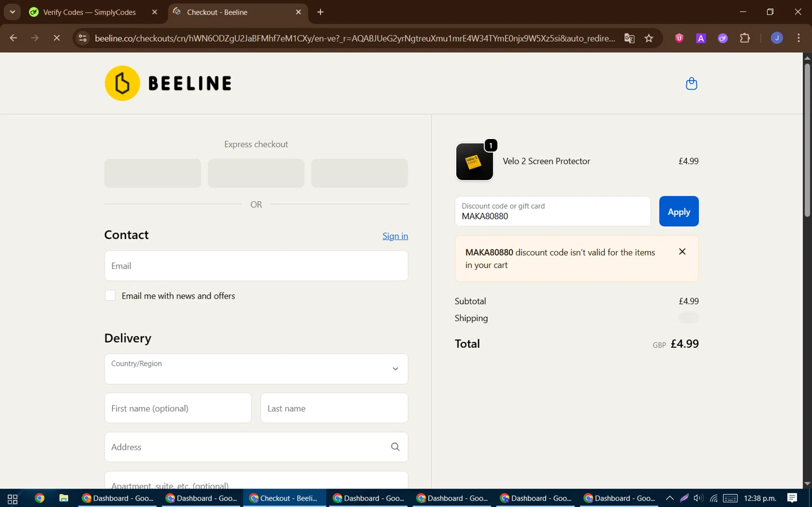The height and width of the screenshot is (507, 812).
Task: Click the browser address bar URL
Action: pos(355,38)
